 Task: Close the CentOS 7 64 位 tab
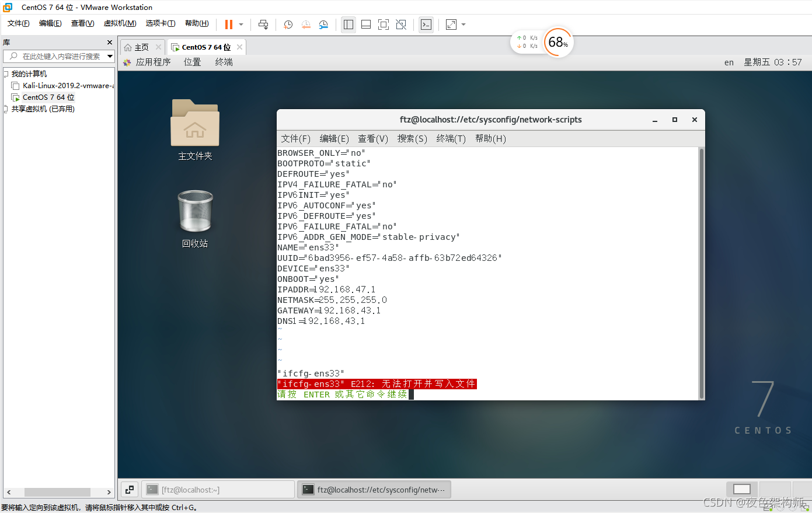[239, 47]
